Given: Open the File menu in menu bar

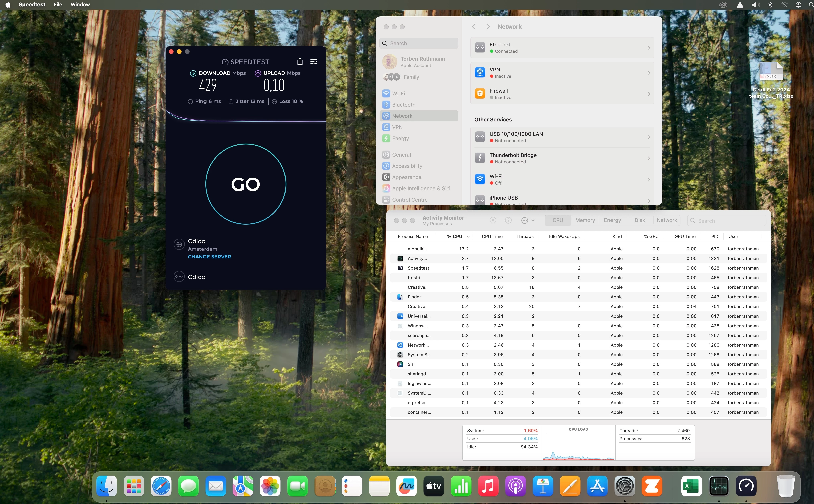Looking at the screenshot, I should click(x=58, y=5).
